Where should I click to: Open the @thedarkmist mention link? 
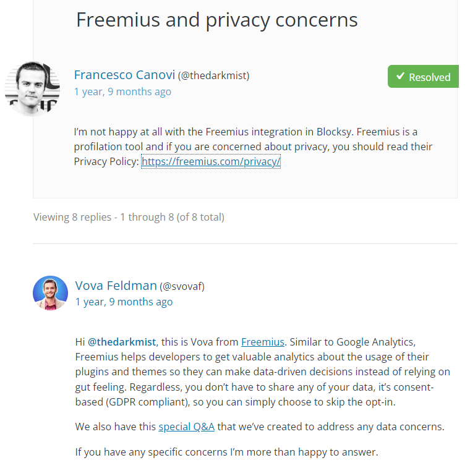122,342
